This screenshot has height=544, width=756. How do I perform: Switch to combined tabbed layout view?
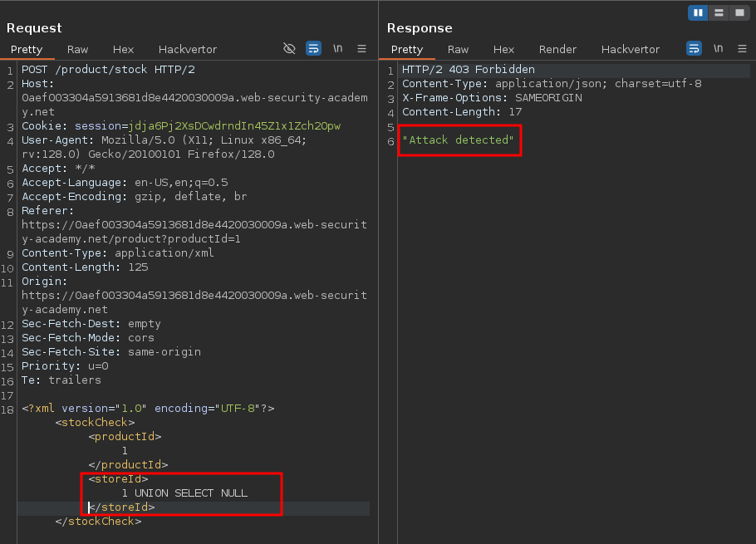(738, 12)
